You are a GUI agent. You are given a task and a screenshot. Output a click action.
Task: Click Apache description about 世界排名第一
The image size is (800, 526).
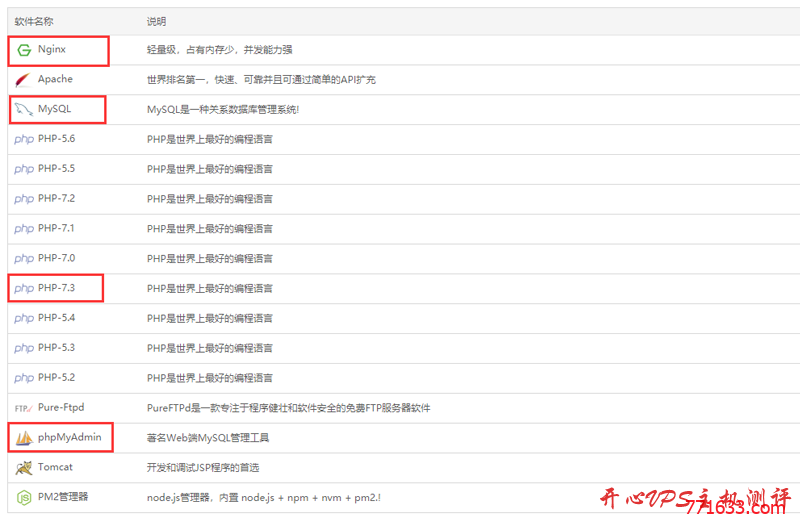pyautogui.click(x=261, y=80)
